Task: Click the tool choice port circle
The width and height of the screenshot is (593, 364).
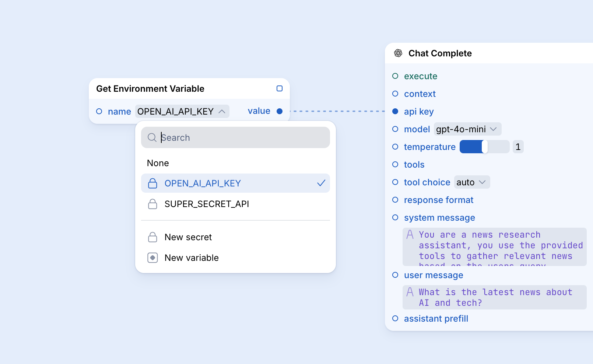Action: 395,182
